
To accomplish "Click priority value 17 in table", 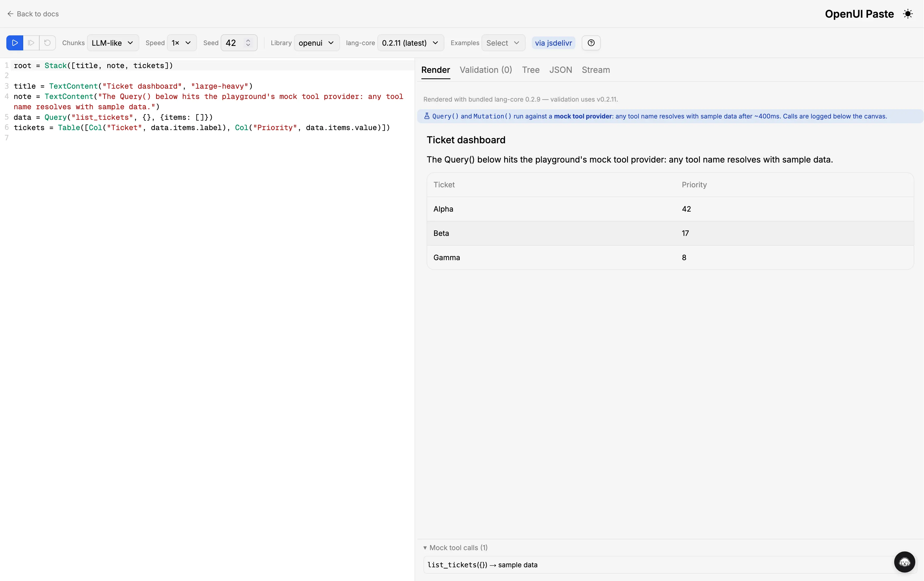I will pyautogui.click(x=685, y=233).
